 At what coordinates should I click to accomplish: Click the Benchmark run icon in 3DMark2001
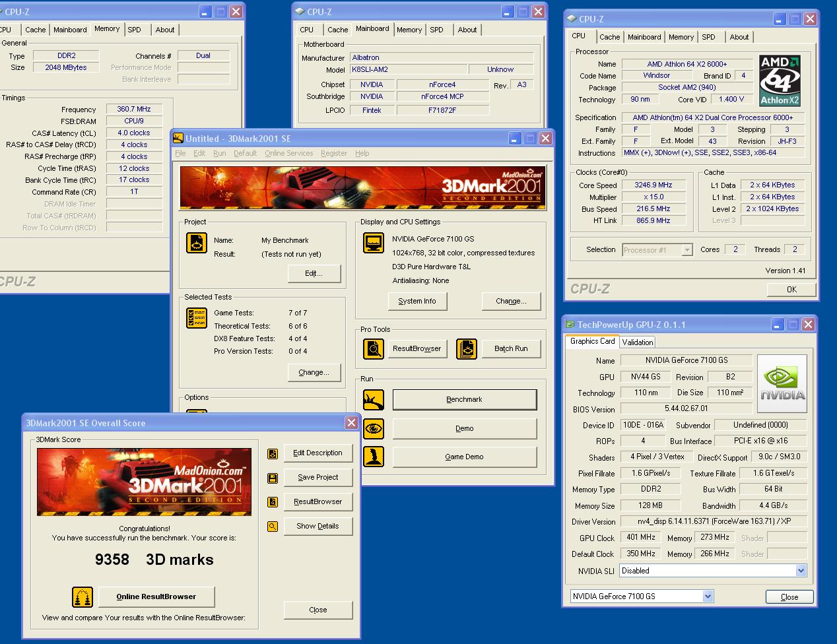click(374, 400)
